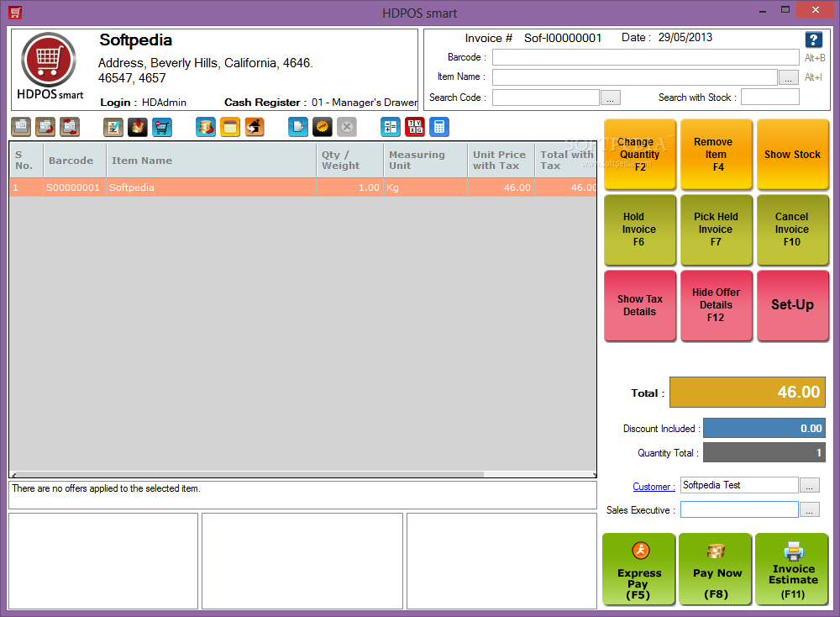Click the Unit Price with Tax column header
Image resolution: width=840 pixels, height=617 pixels.
click(x=501, y=161)
